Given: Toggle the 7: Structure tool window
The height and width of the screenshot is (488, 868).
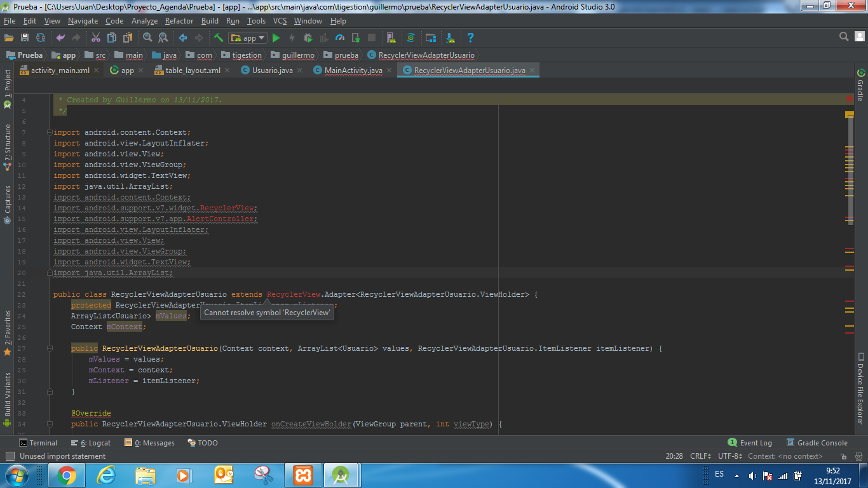Looking at the screenshot, I should [x=8, y=148].
